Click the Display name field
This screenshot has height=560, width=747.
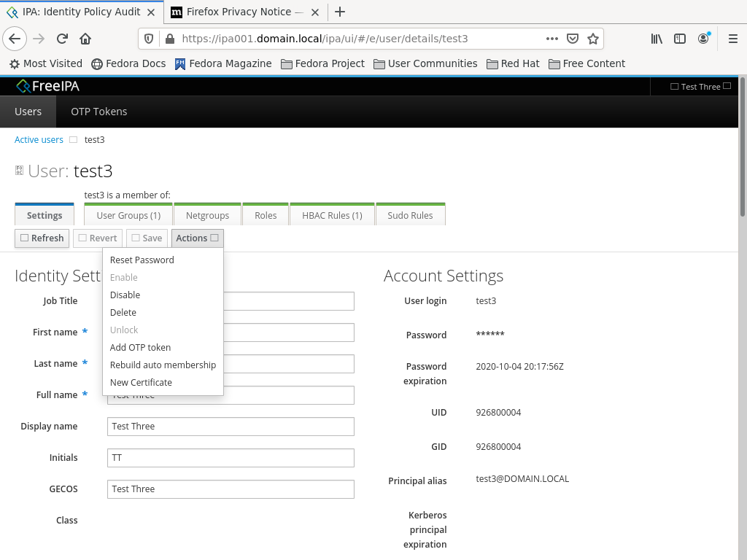(231, 426)
